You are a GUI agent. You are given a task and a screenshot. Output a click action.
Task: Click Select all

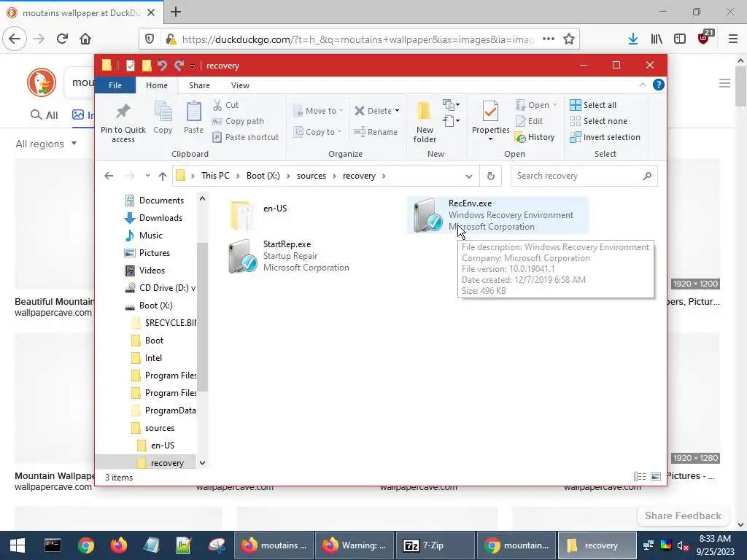[x=593, y=105]
